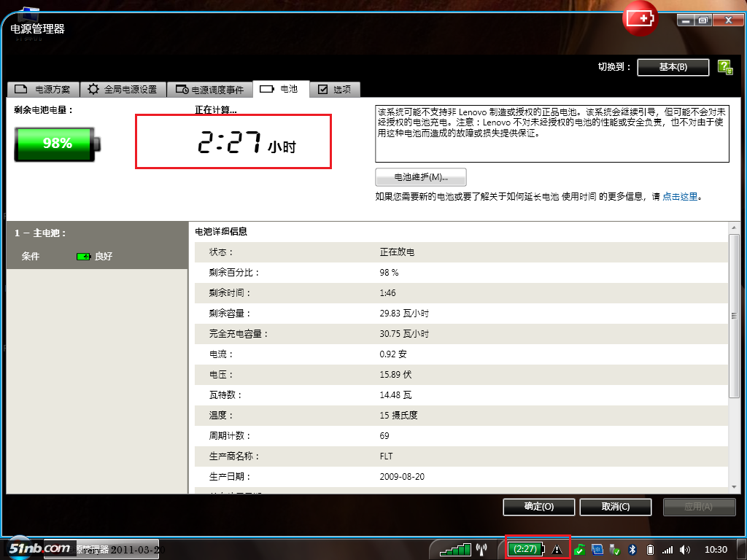Screen dimensions: 747x560
Task: Click the green wireless signal bars icon
Action: (x=454, y=549)
